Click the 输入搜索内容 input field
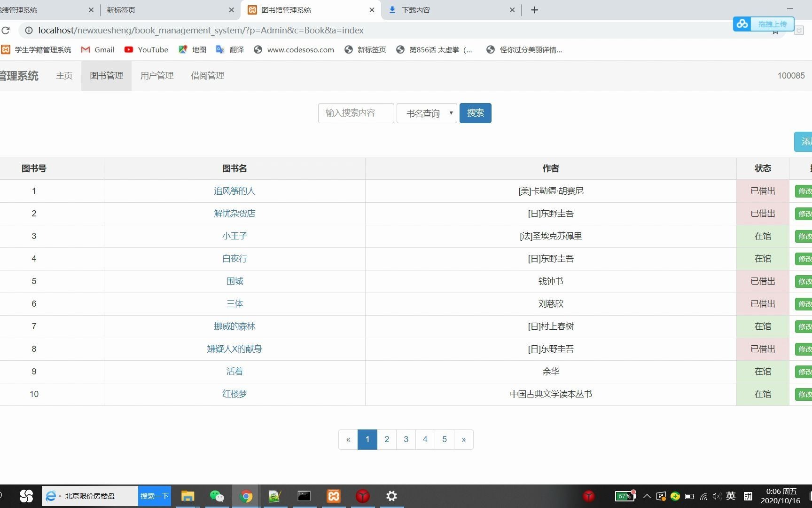 point(356,113)
